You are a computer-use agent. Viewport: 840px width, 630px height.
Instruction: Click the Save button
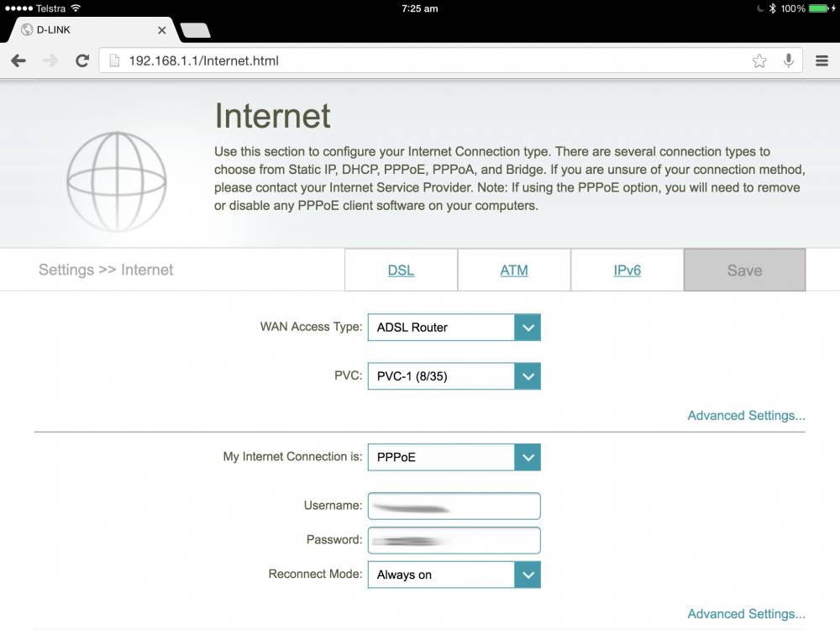pyautogui.click(x=744, y=270)
